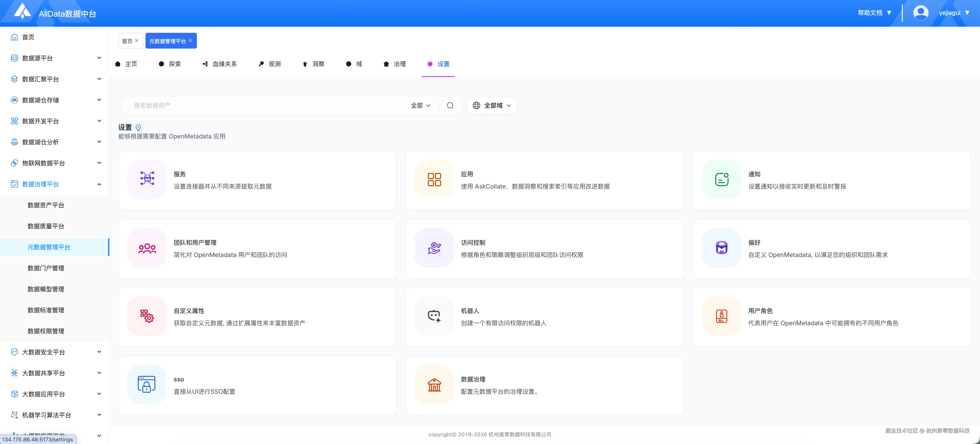Switch to the 域 tab
980x444 pixels.
click(x=354, y=64)
